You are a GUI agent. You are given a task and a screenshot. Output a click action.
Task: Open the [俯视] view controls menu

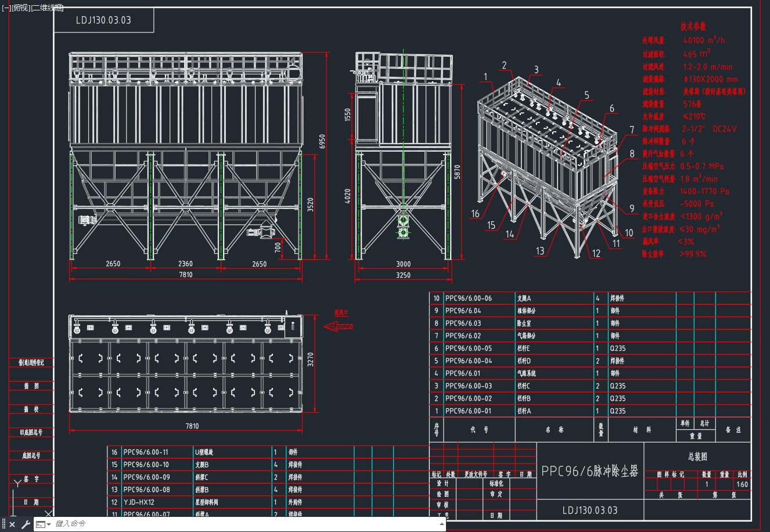[21, 8]
